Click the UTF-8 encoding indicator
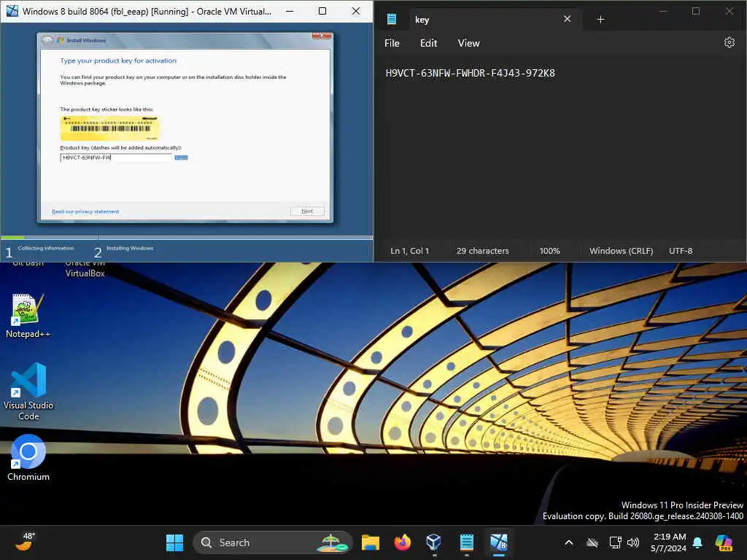The height and width of the screenshot is (560, 747). 681,251
